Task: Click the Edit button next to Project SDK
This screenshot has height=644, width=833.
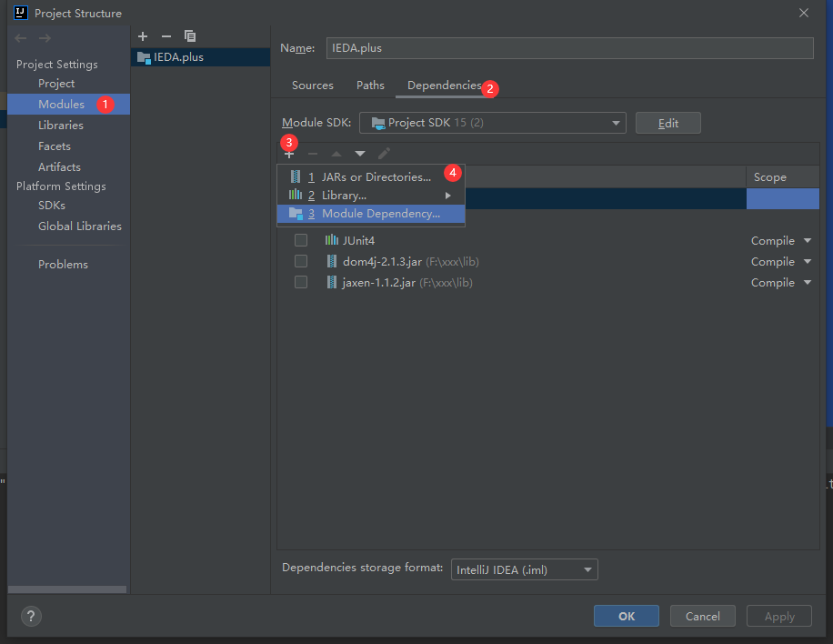Action: 667,123
